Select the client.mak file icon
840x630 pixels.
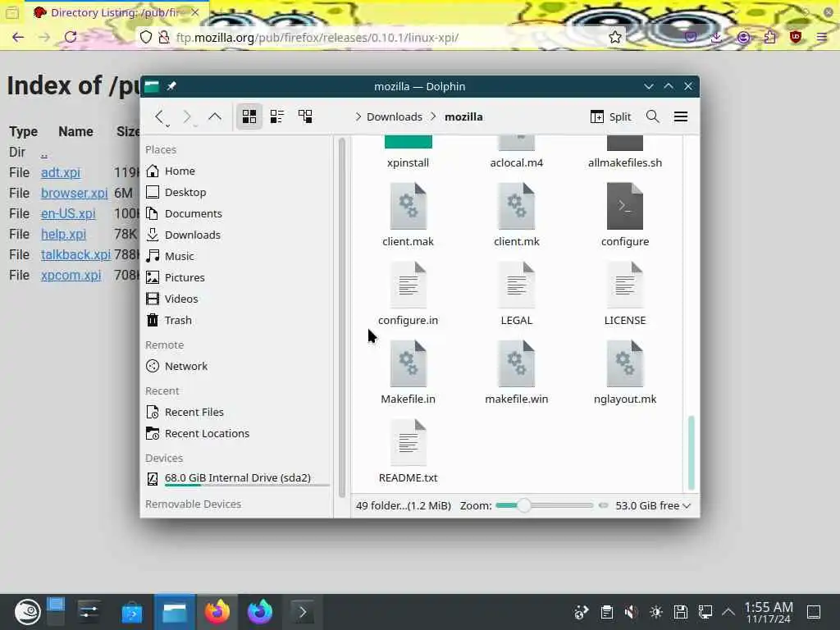[x=409, y=206]
